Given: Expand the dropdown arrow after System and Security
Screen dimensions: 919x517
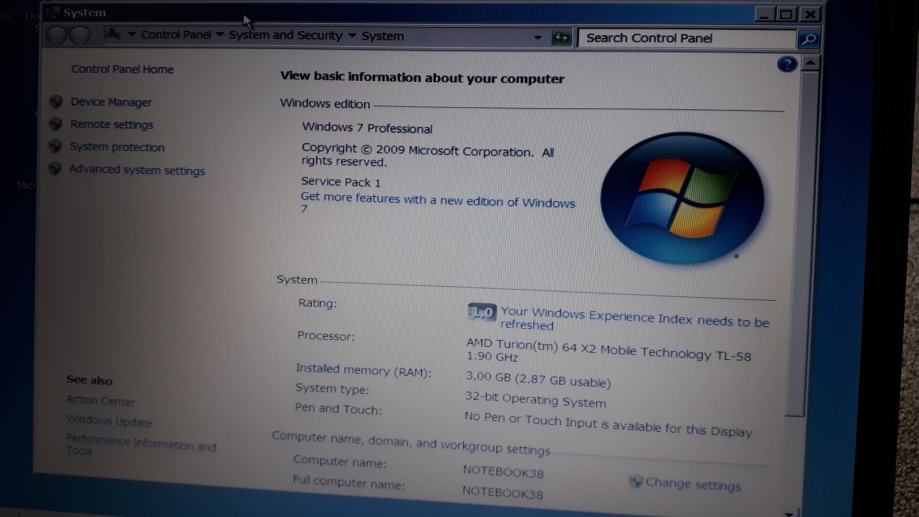Looking at the screenshot, I should (x=352, y=36).
